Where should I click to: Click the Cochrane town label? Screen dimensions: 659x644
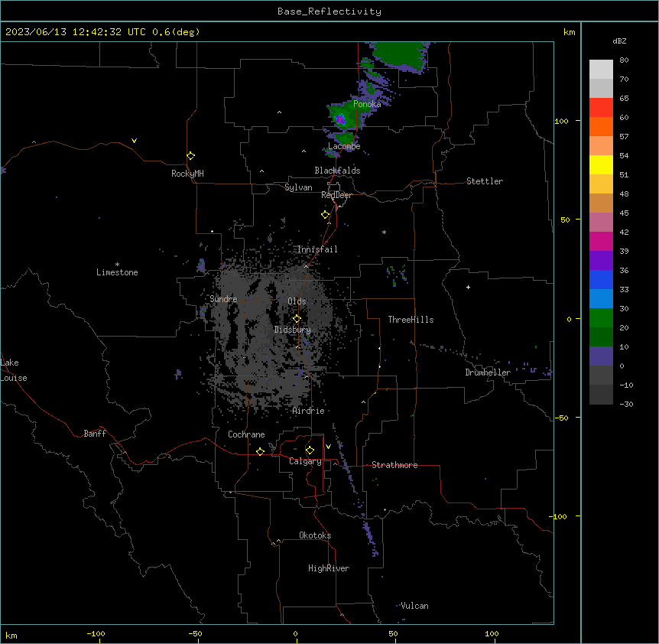pos(246,434)
